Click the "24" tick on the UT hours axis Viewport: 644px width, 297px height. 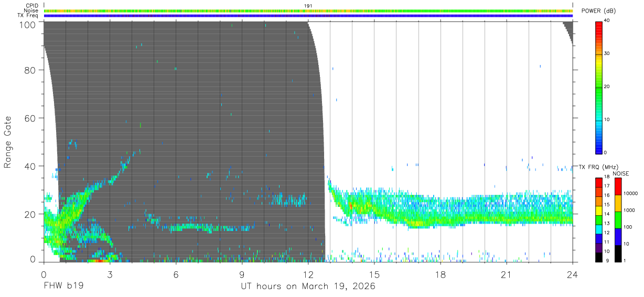point(573,275)
